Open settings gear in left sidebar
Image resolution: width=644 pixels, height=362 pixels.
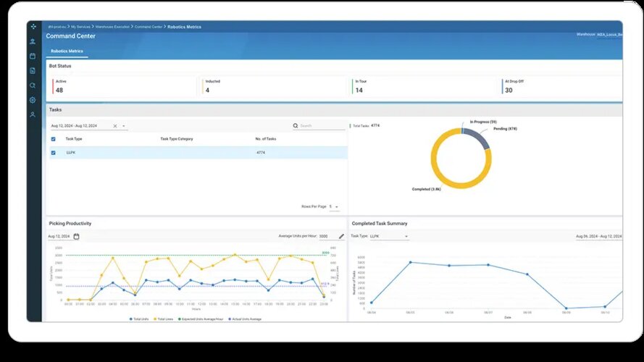33,100
